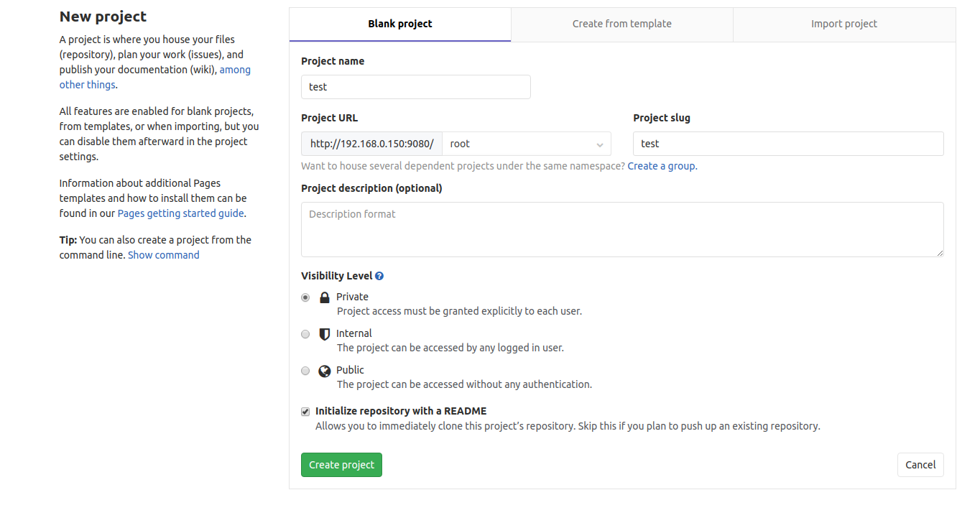Click the Project name input field
980x518 pixels.
[415, 87]
